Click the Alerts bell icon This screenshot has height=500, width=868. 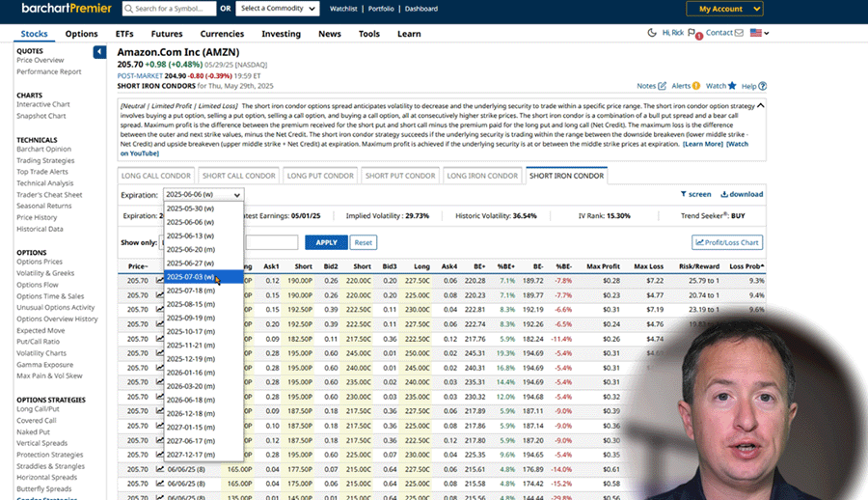[x=695, y=86]
